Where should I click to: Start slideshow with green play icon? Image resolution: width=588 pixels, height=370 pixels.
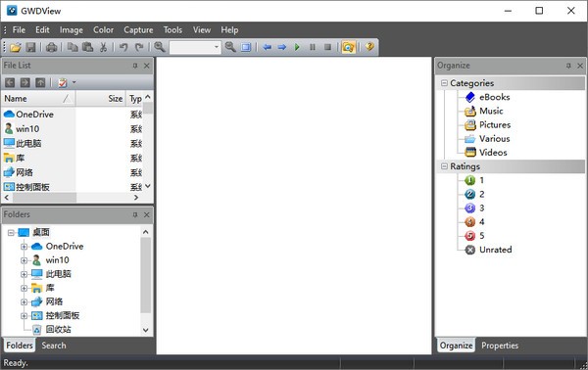(297, 47)
